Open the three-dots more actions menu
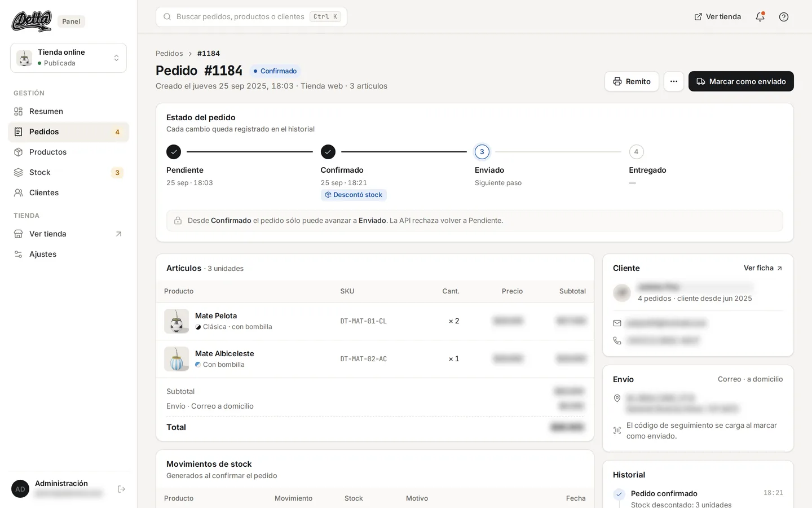 click(674, 81)
